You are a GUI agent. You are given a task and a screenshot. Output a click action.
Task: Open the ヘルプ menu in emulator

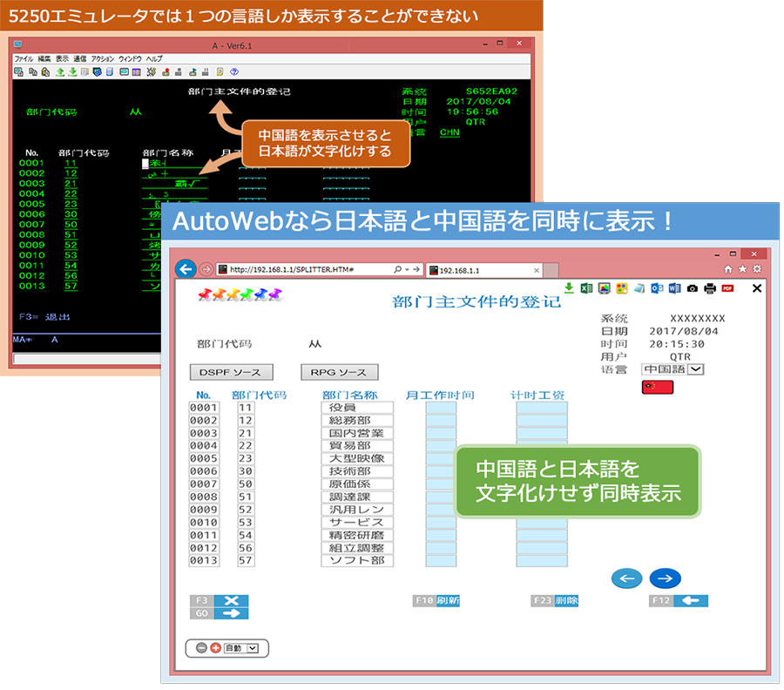click(x=154, y=58)
